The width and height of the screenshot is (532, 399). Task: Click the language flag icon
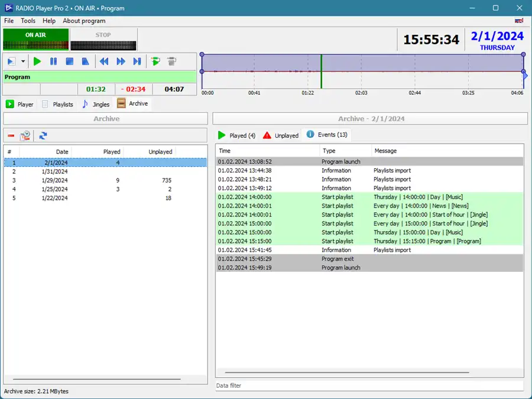pos(519,21)
